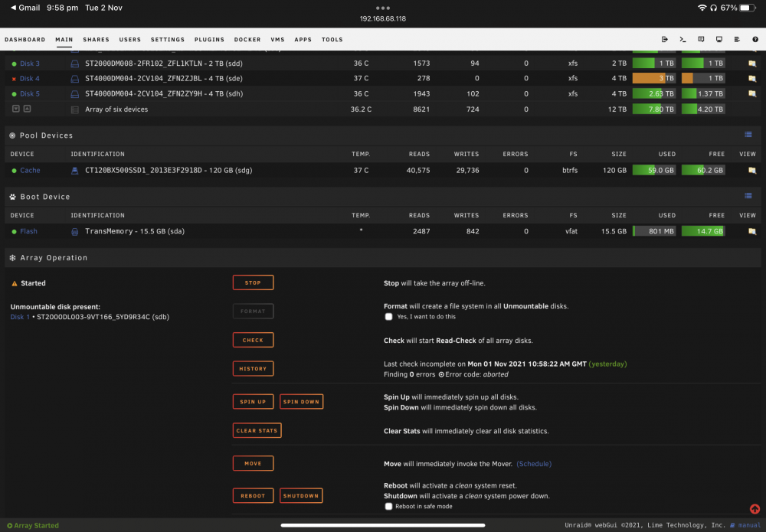This screenshot has width=766, height=532.
Task: Check 'Yes, I want to do this'
Action: click(x=388, y=317)
